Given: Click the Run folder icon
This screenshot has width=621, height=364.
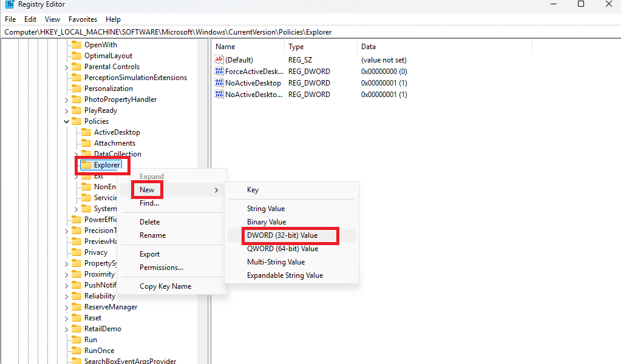Looking at the screenshot, I should click(76, 340).
